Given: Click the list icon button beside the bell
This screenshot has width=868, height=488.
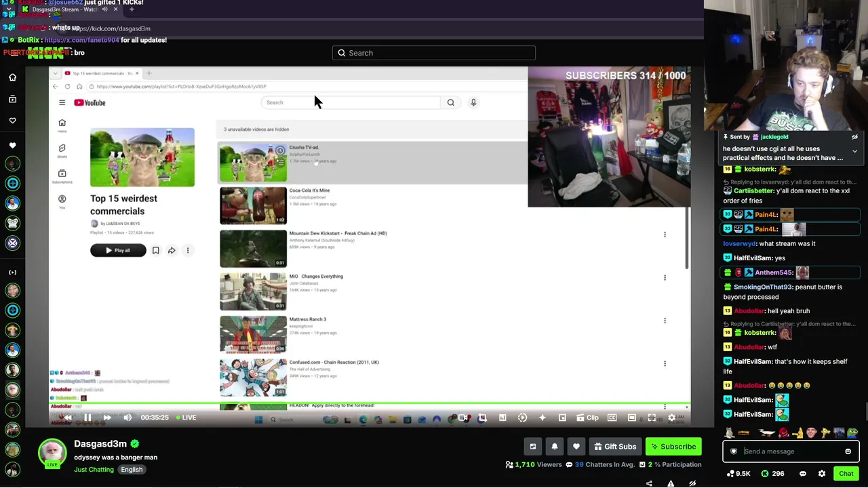Looking at the screenshot, I should tap(533, 447).
